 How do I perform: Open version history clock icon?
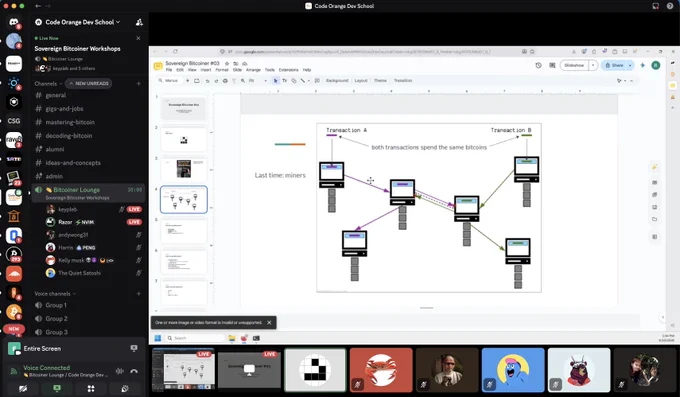538,66
